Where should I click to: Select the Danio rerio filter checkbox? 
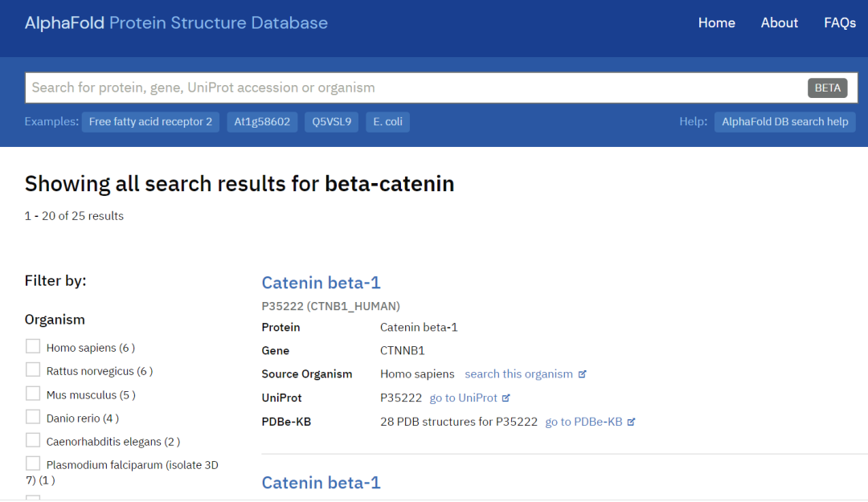[33, 417]
